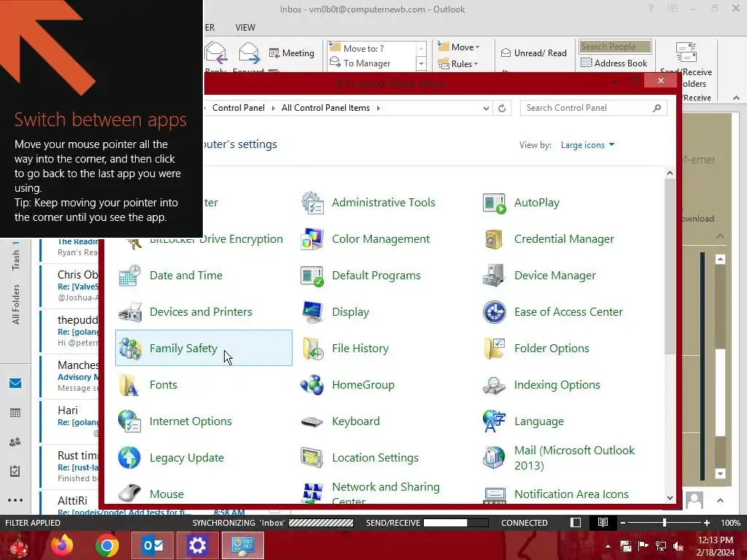Switch to Normal view in status bar
Viewport: 747px width, 560px height.
pos(576,523)
